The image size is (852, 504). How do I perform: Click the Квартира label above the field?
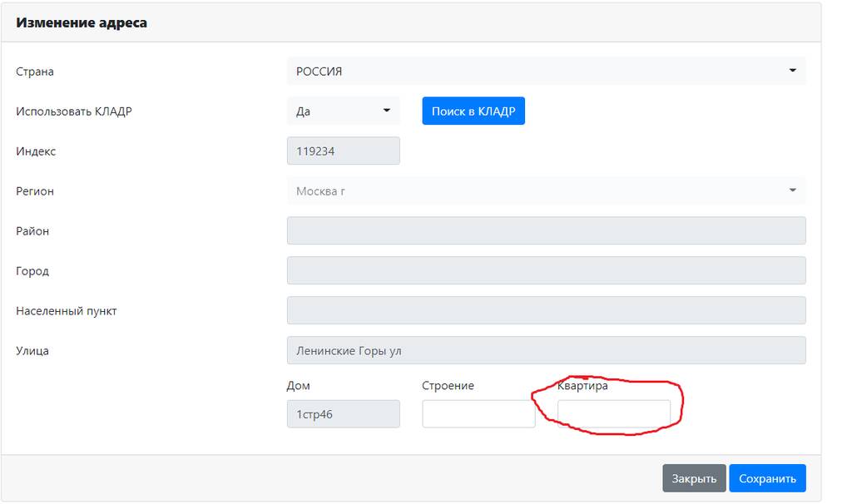(x=582, y=386)
